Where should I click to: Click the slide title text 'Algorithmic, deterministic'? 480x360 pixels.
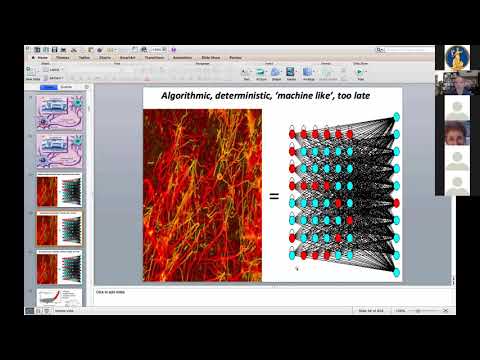click(265, 96)
